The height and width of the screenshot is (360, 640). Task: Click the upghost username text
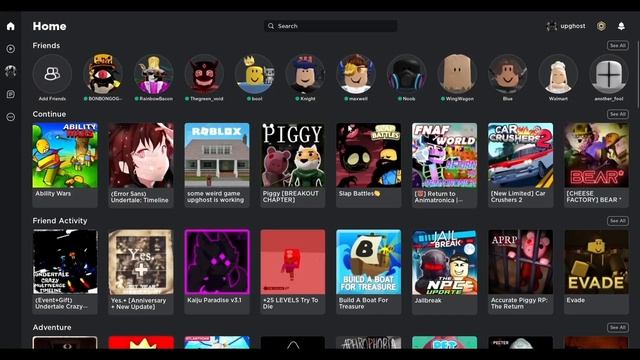point(573,26)
